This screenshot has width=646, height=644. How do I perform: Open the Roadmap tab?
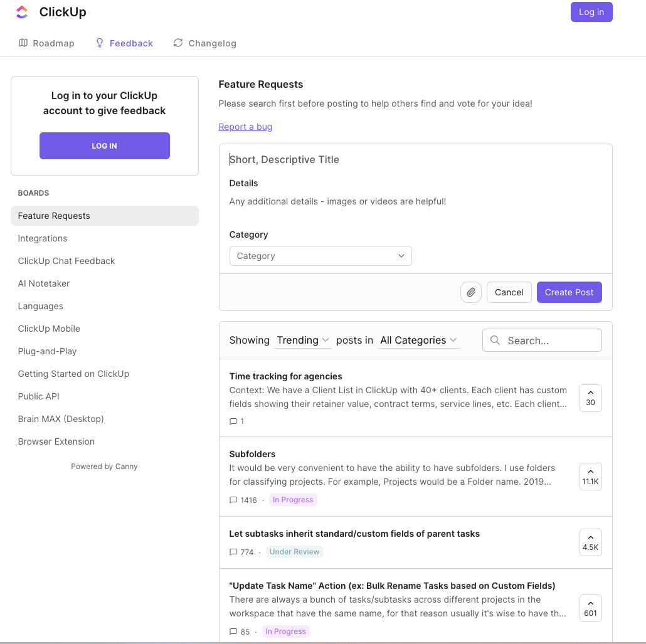point(46,43)
